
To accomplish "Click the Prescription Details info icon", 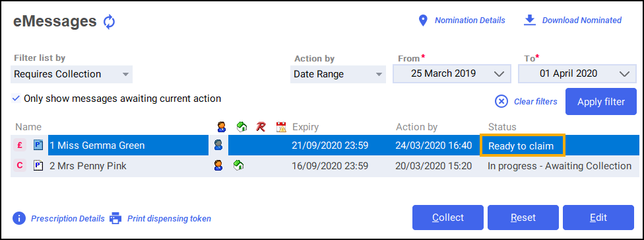I will coord(19,218).
